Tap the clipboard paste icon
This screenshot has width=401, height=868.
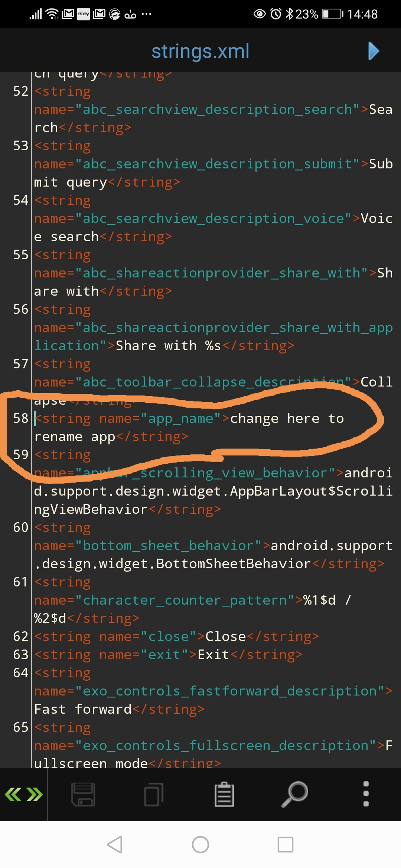point(224,794)
